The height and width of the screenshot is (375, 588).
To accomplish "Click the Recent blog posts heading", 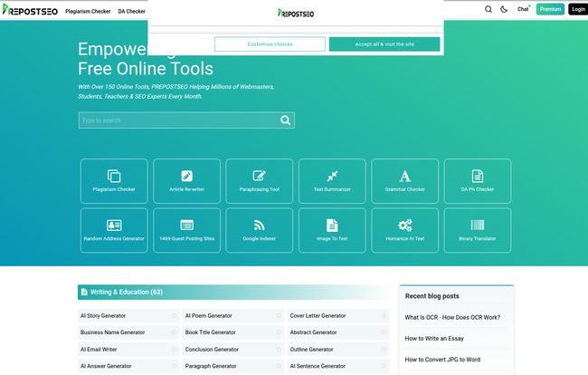I will [432, 296].
